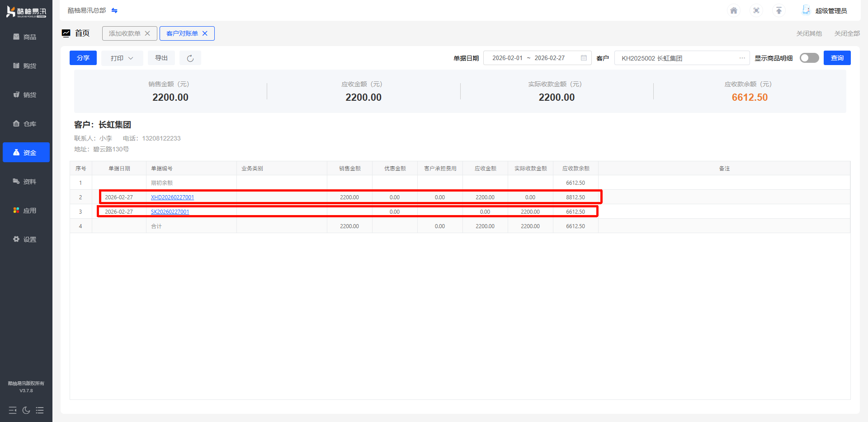Close the 客户对账单 tab

coord(205,33)
